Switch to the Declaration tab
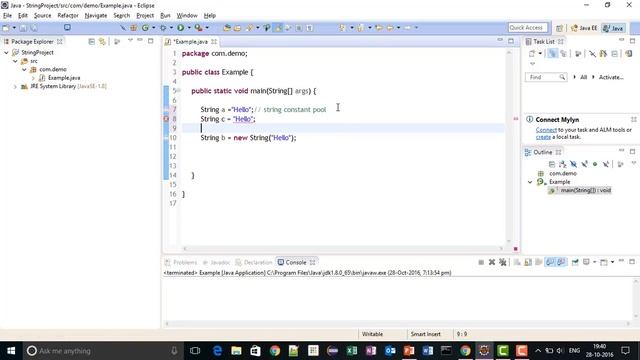The height and width of the screenshot is (360, 640). [x=254, y=262]
